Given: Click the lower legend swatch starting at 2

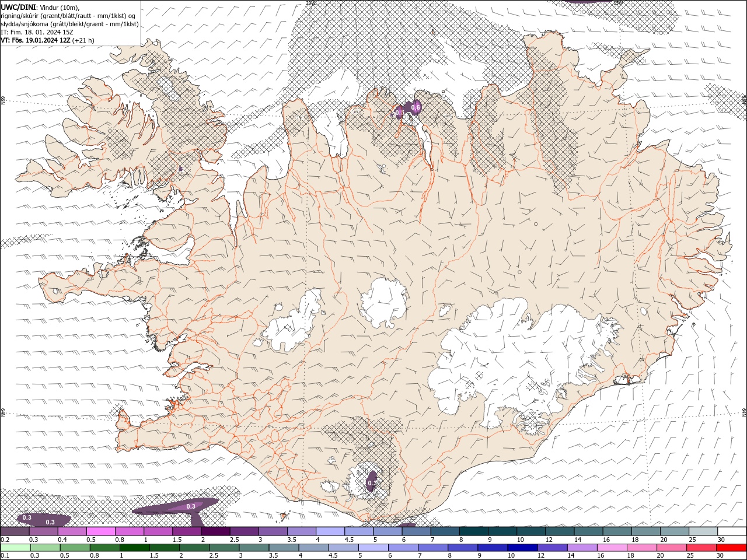Looking at the screenshot, I should (x=194, y=548).
